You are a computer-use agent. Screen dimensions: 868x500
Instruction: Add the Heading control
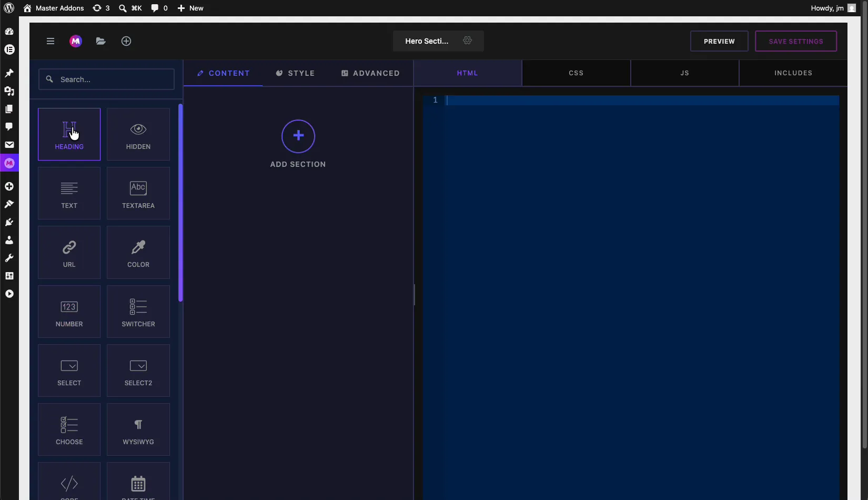(69, 134)
